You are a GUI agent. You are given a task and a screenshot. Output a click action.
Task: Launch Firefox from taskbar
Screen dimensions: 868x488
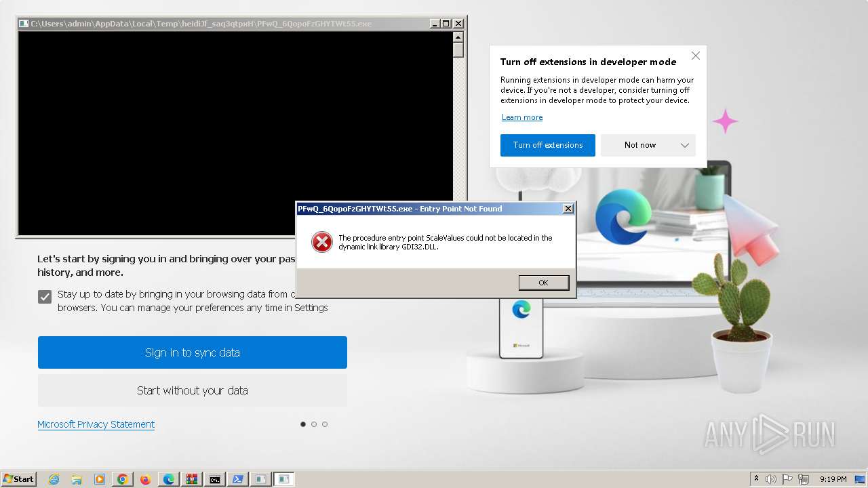(145, 479)
